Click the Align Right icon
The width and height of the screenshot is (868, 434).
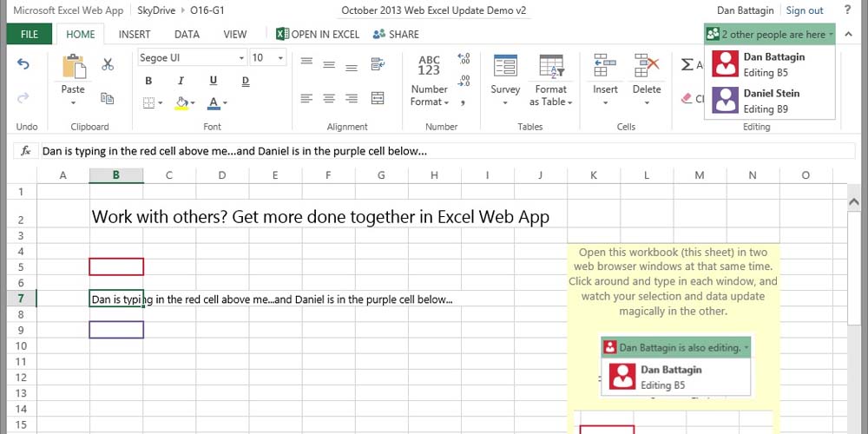pos(351,99)
